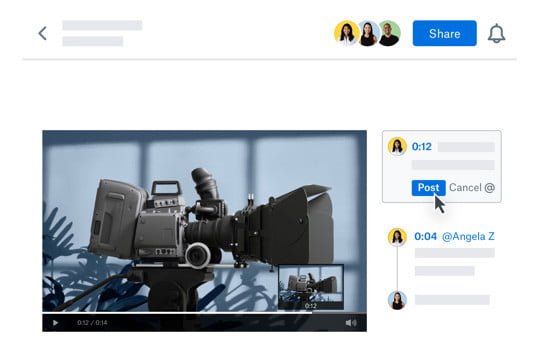
Task: Click the 0:12 preview thumbnail
Action: [x=311, y=287]
